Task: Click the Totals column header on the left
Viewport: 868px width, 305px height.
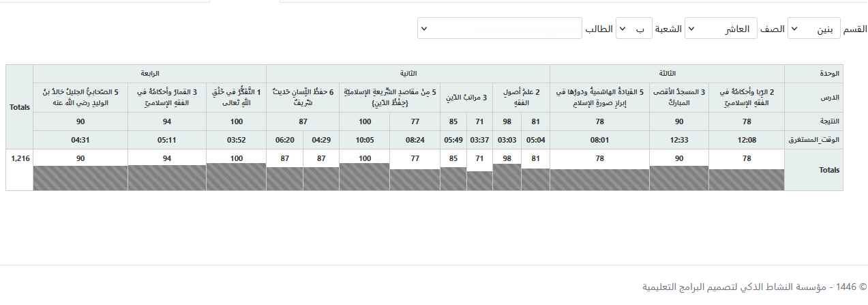Action: coord(20,107)
